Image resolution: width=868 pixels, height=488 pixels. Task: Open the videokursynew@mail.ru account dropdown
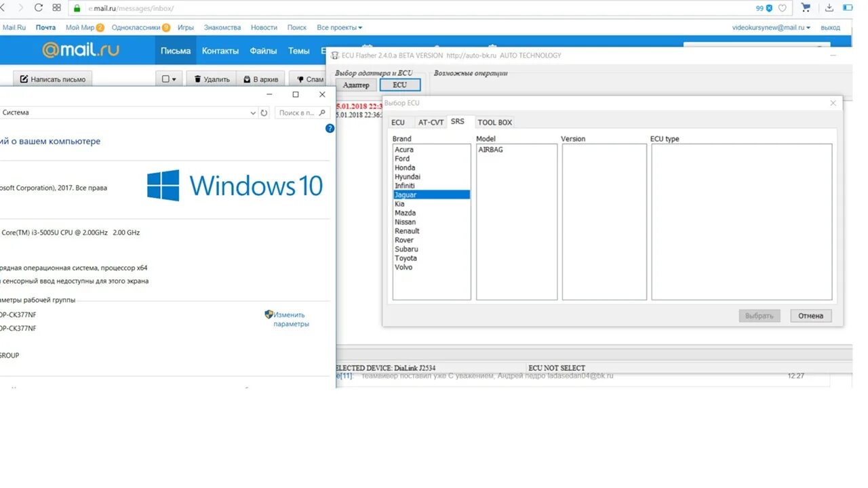[772, 28]
